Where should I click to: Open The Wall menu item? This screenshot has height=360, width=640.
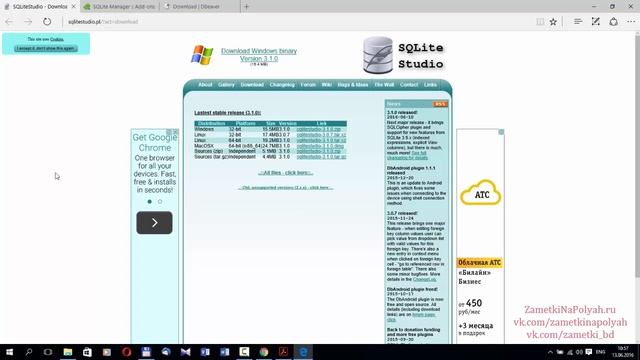click(384, 84)
